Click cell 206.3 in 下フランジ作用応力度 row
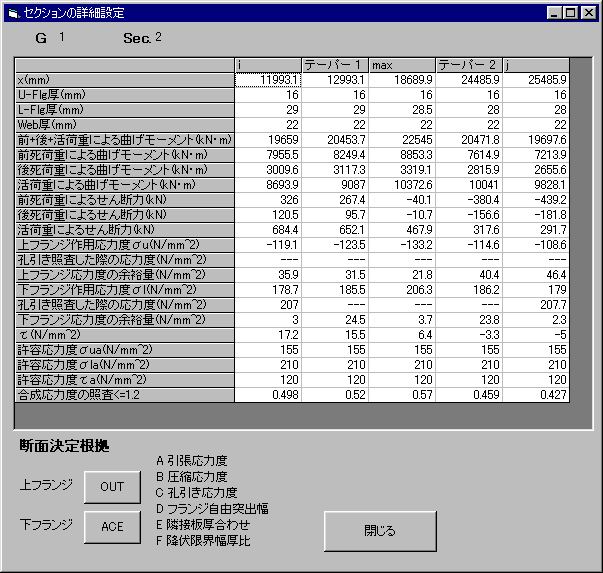 point(402,290)
